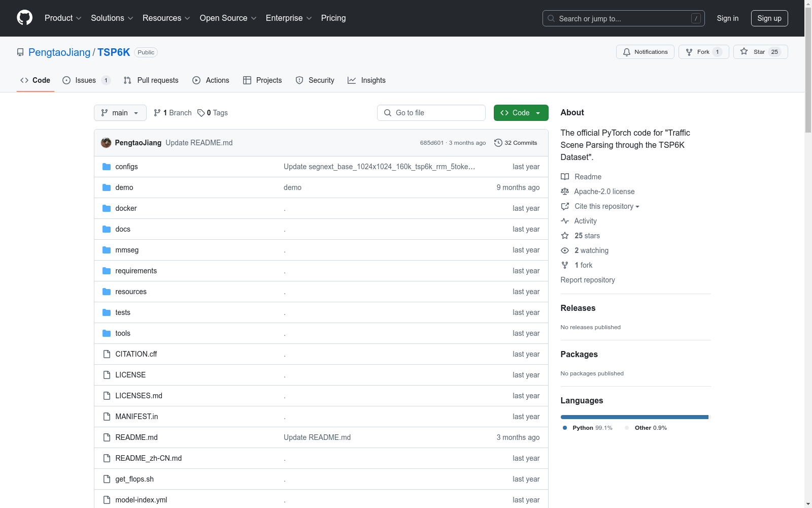
Task: Click the mmseg folder icon
Action: point(107,250)
